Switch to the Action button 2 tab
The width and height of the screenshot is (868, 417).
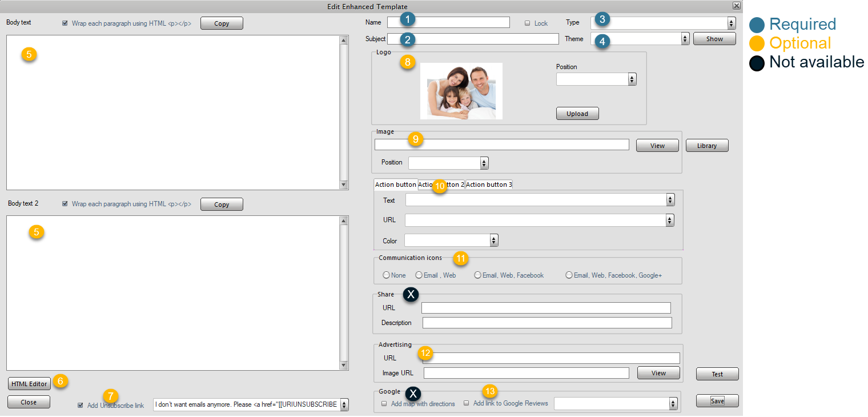441,185
